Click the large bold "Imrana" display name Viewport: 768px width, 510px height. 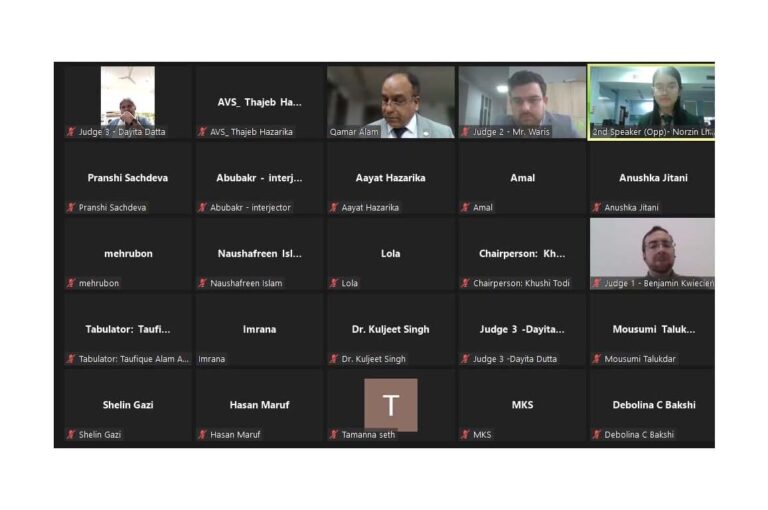coord(260,329)
